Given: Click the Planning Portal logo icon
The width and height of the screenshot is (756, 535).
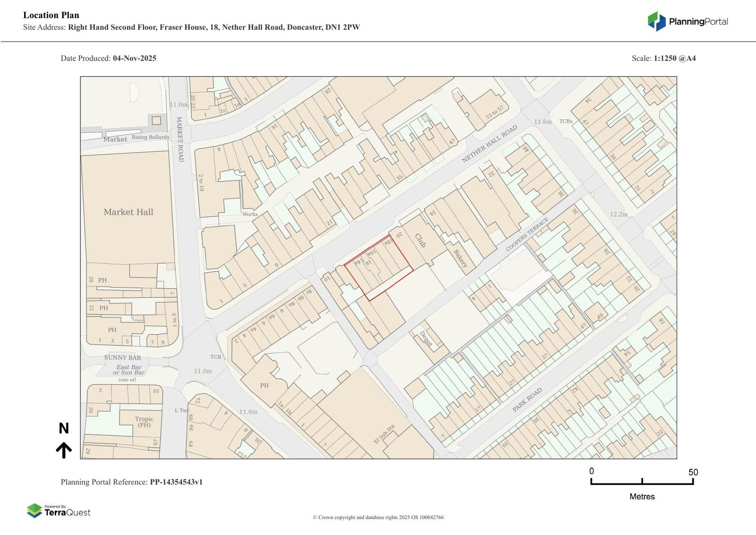Looking at the screenshot, I should coord(656,21).
